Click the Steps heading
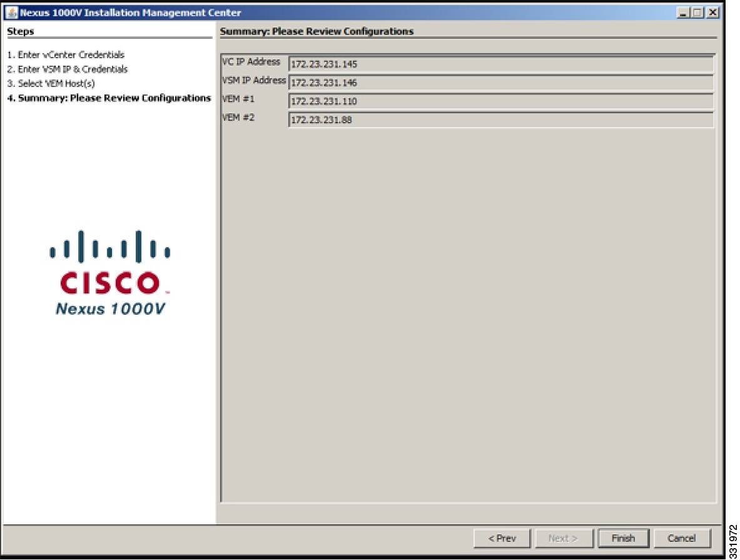740x560 pixels. click(20, 31)
